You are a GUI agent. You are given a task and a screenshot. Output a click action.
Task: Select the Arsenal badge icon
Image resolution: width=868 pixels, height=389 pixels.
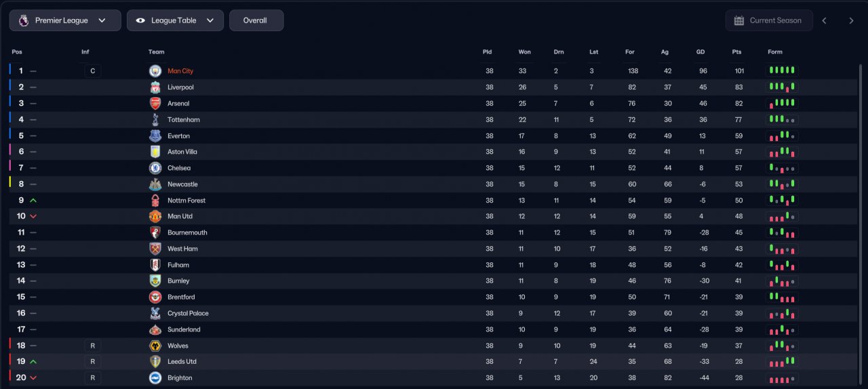pyautogui.click(x=155, y=104)
